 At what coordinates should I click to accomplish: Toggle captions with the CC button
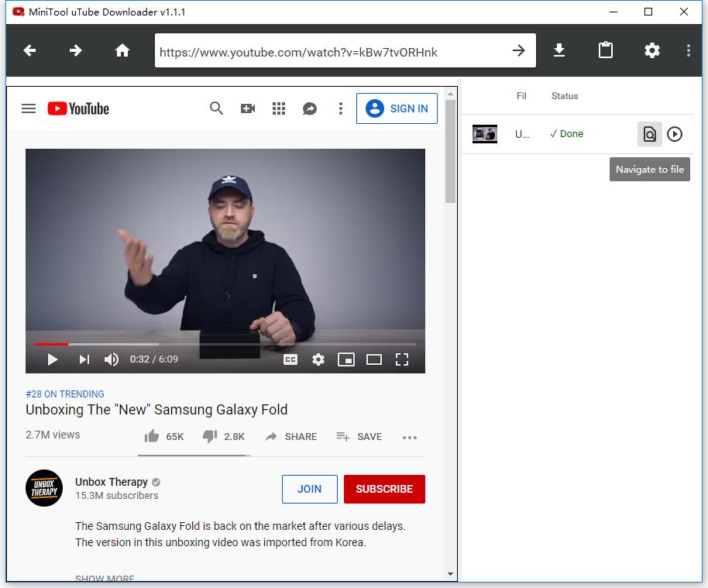[x=290, y=359]
